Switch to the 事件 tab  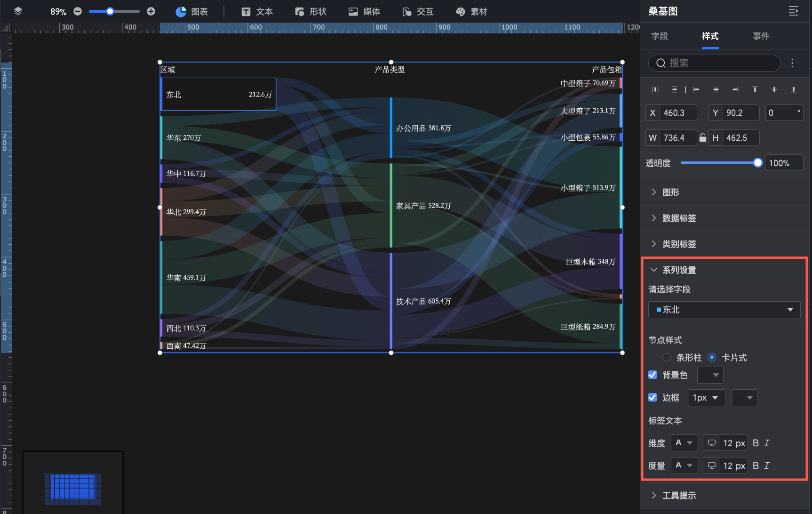(x=761, y=36)
